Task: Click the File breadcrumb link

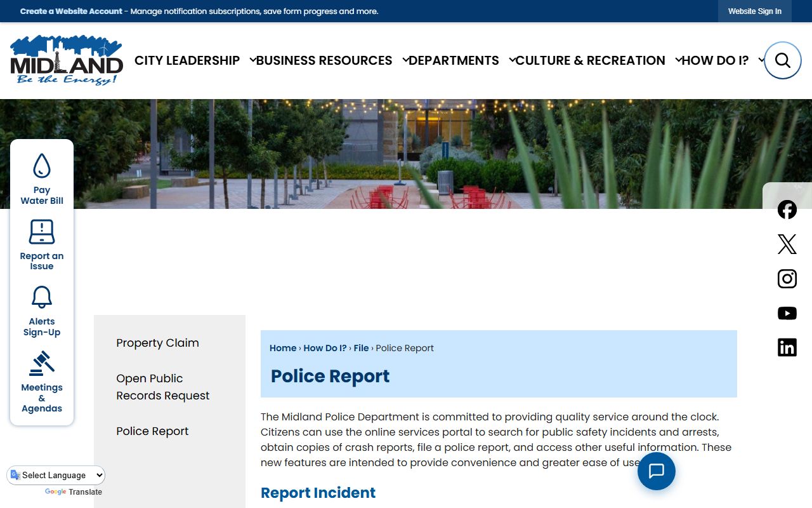Action: pos(361,348)
